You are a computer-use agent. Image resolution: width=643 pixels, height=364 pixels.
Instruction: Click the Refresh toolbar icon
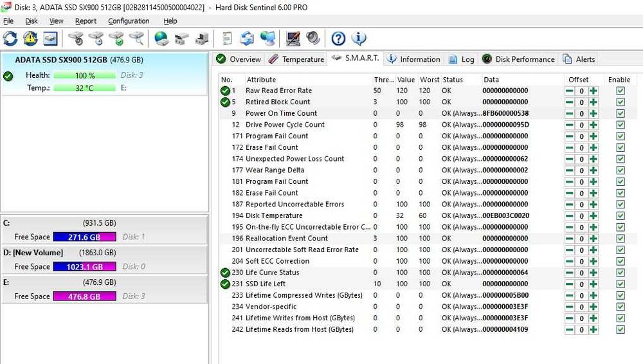pyautogui.click(x=10, y=39)
